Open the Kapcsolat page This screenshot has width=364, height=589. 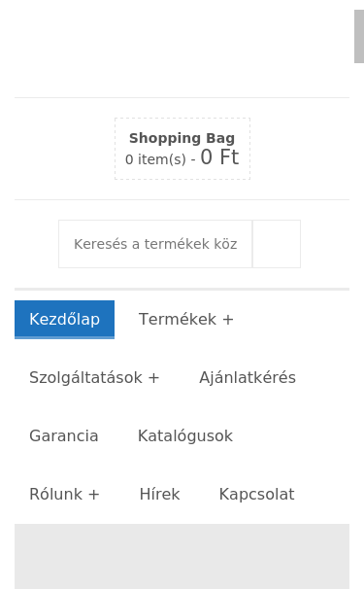(x=257, y=495)
